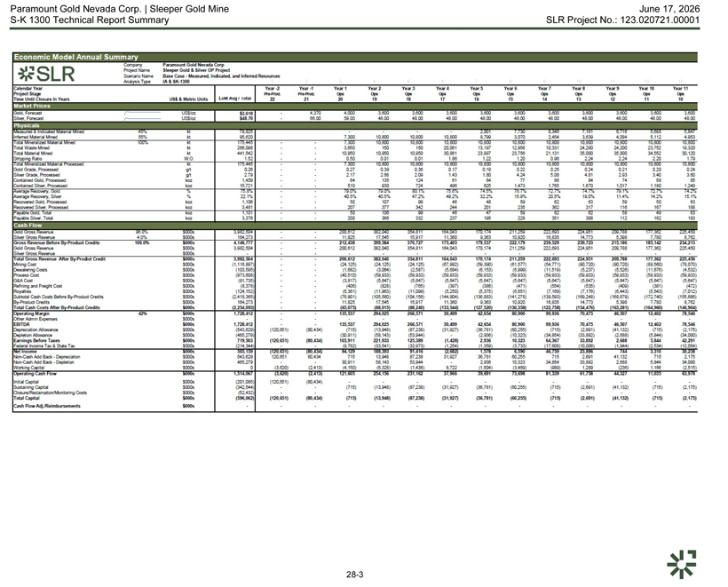The height and width of the screenshot is (587, 728).
Task: Click the 'Recovered Silver, Processed' row label
Action: [x=41, y=207]
